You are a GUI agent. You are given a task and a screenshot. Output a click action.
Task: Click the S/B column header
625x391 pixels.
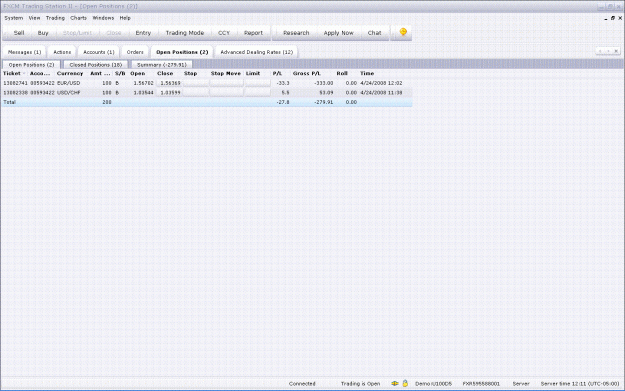click(x=120, y=74)
